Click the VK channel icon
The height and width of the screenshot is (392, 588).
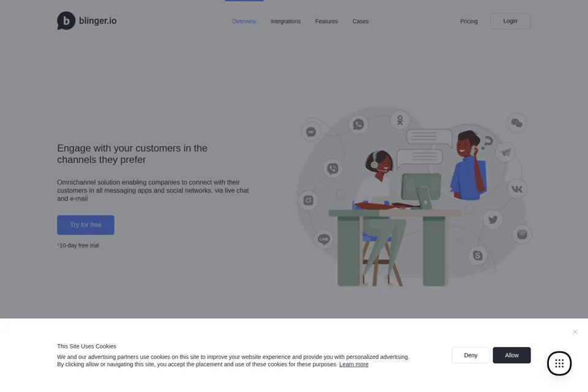(x=517, y=189)
